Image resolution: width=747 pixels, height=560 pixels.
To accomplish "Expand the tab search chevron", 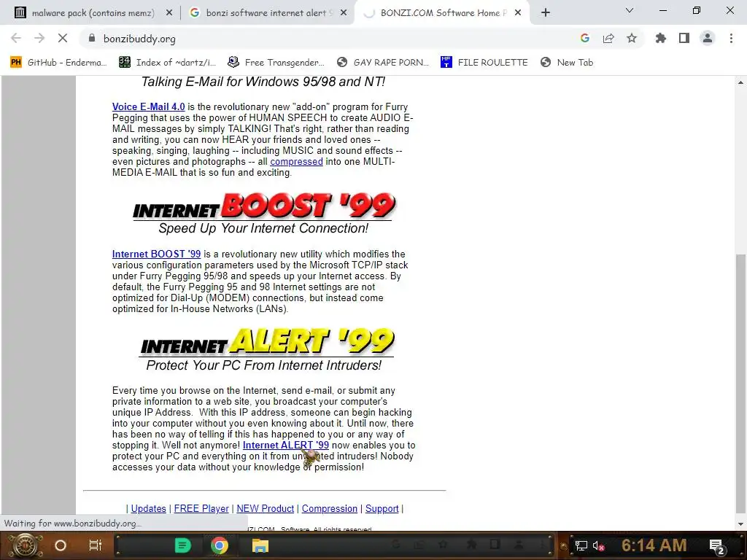I will point(630,10).
